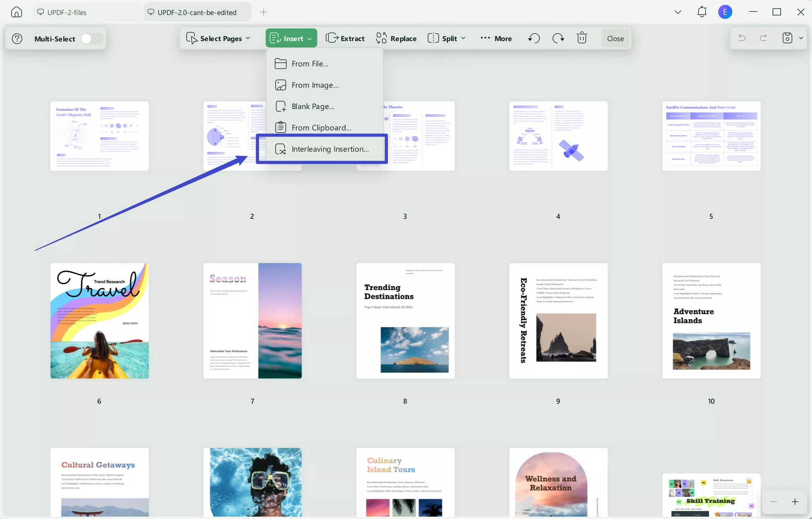Rotate pages clockwise
The image size is (812, 519).
pyautogui.click(x=558, y=38)
